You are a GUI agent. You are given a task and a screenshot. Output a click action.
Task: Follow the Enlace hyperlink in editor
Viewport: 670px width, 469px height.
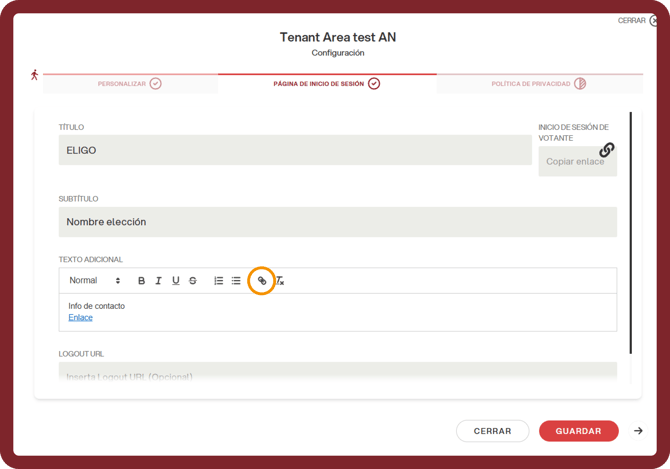click(x=80, y=317)
